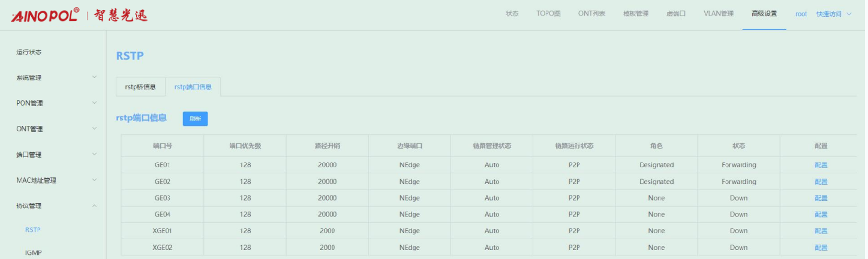Select the rstp端口信息 tab
Viewport: 868px width, 259px height.
click(x=193, y=87)
